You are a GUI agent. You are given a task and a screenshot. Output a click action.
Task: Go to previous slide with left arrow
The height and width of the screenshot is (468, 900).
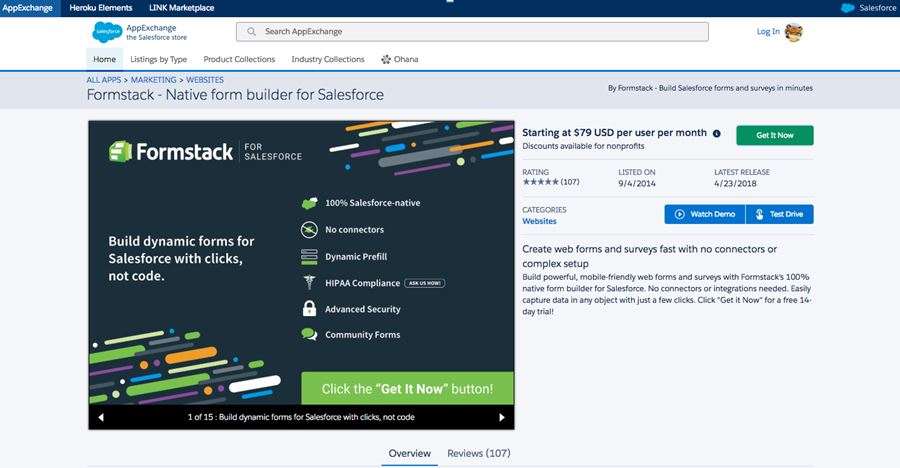(101, 417)
